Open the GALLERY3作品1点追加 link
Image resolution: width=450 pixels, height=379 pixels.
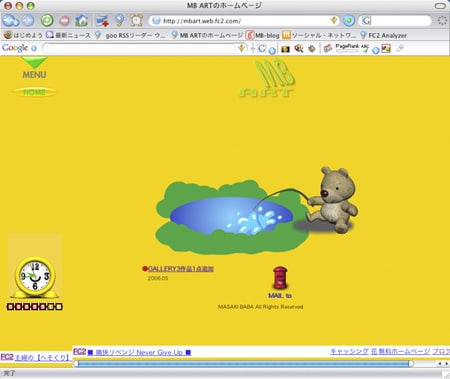(x=181, y=269)
